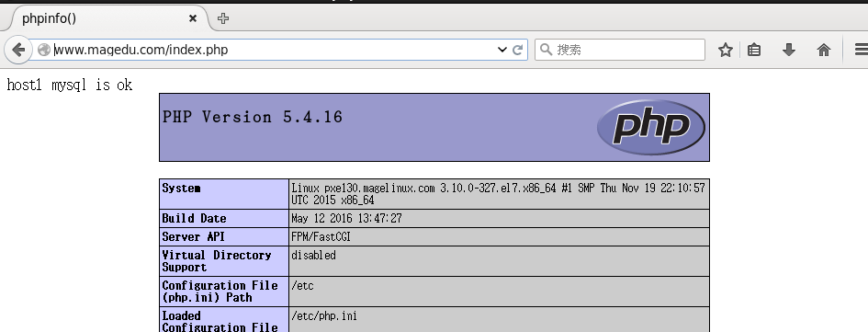Go to the Home page icon

pos(824,50)
